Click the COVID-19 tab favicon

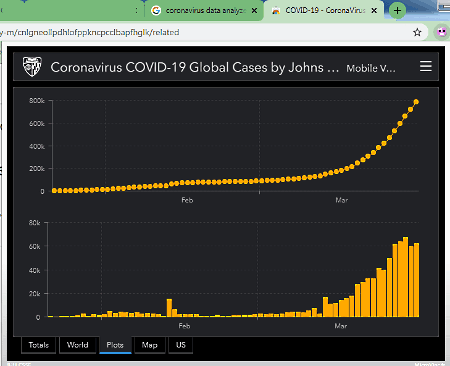276,11
